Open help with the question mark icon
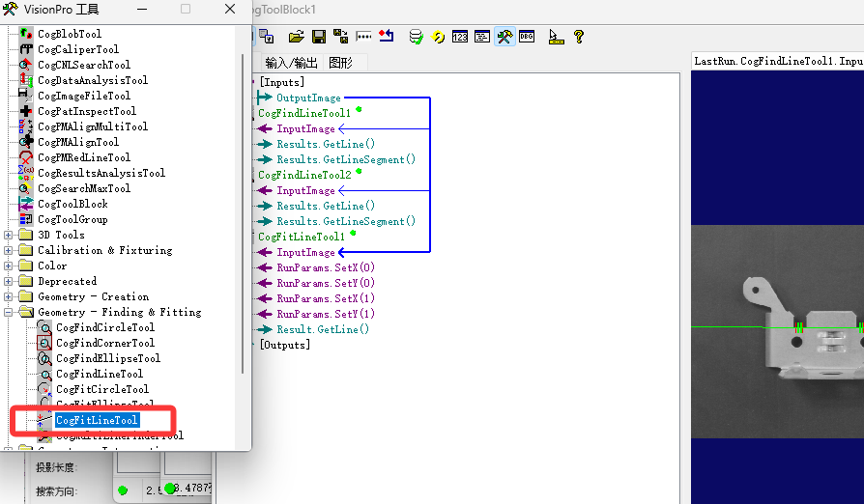This screenshot has width=864, height=504. (x=579, y=37)
